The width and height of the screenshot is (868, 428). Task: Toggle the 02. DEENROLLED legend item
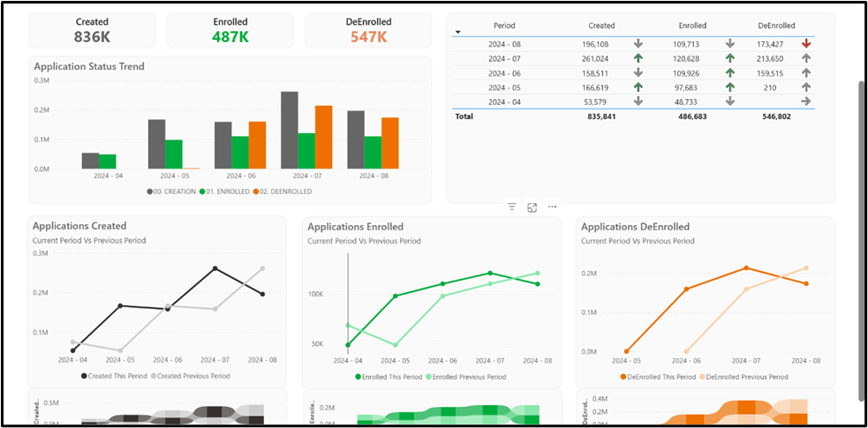(283, 191)
